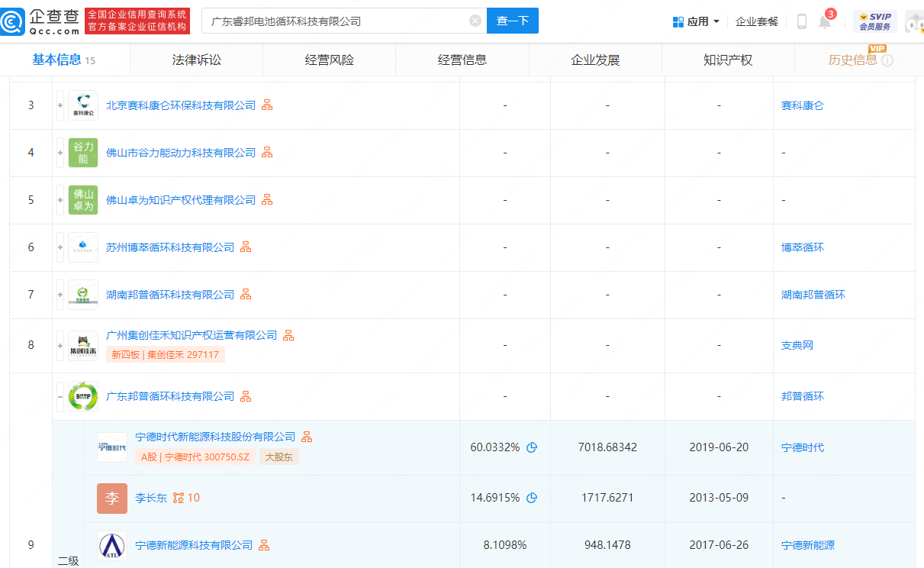Viewport: 924px width, 568px height.
Task: Expand the 佛山卓为知识产权代理有限公司 row
Action: coord(60,200)
